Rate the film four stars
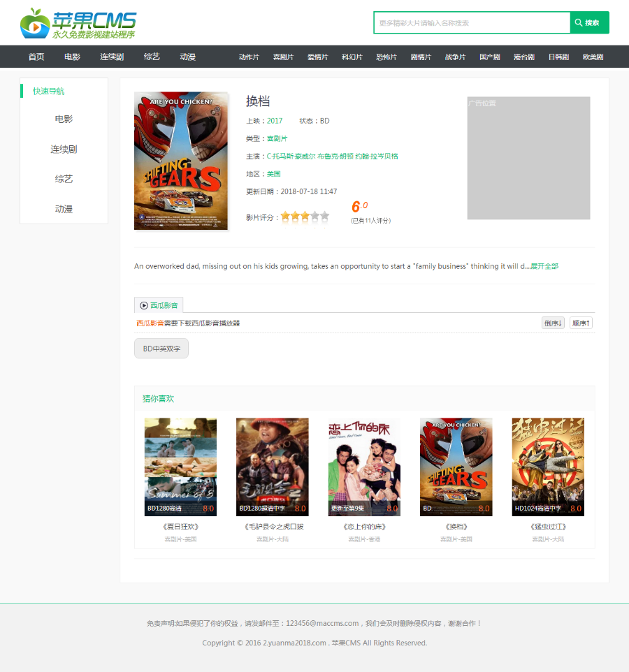The height and width of the screenshot is (672, 629). (x=314, y=216)
